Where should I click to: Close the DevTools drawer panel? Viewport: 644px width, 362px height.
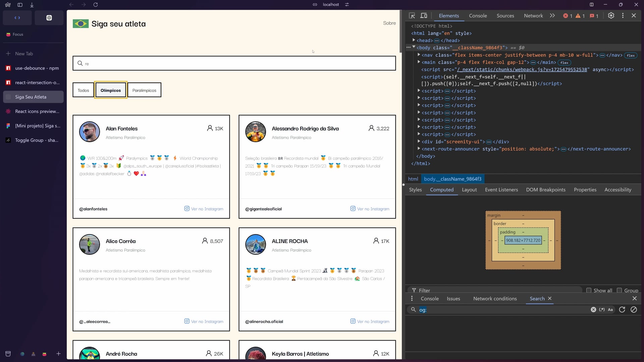click(635, 298)
